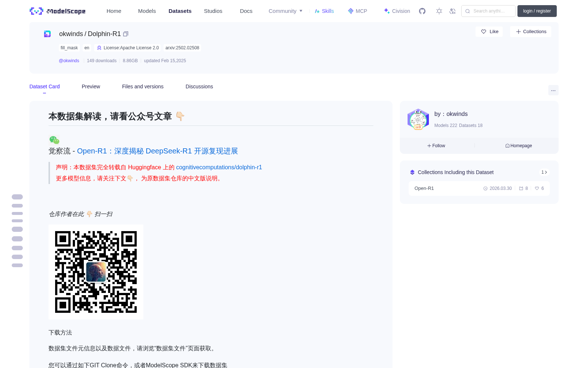The image size is (588, 368).
Task: Click the license badge icon
Action: tap(99, 48)
